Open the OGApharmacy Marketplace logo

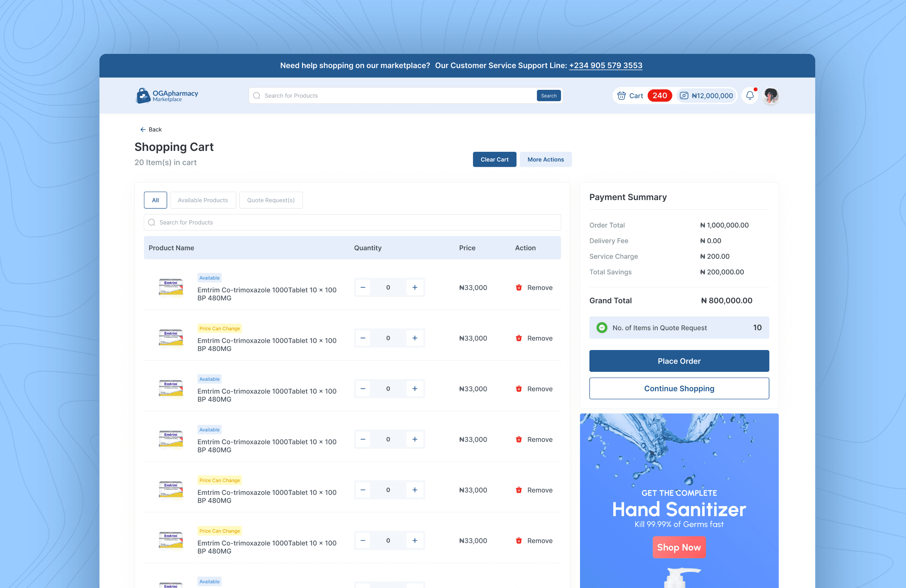[167, 96]
